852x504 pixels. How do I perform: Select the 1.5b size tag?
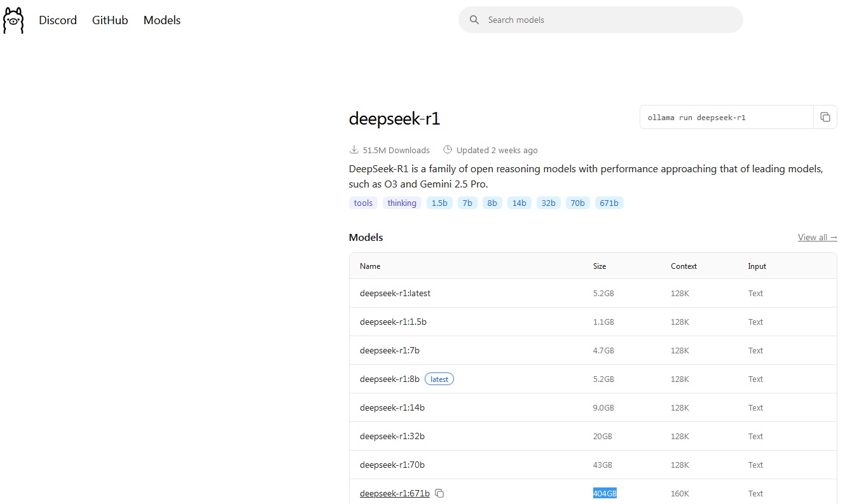pyautogui.click(x=439, y=203)
